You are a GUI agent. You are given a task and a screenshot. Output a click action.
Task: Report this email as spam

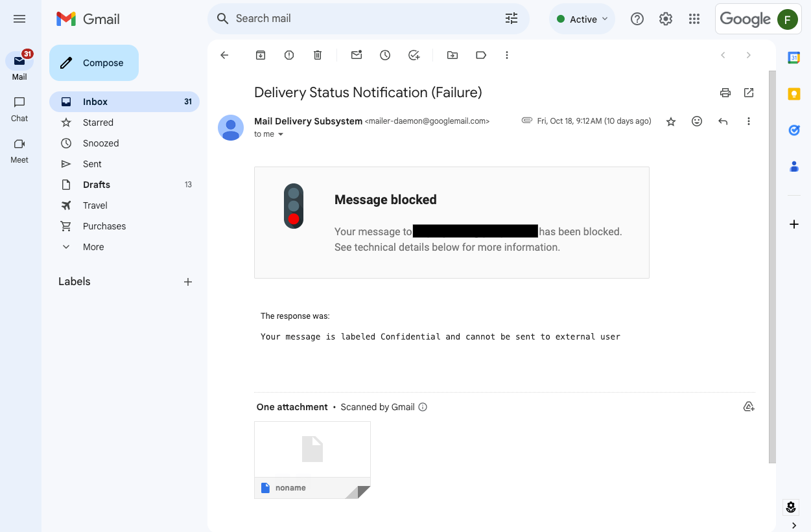289,55
